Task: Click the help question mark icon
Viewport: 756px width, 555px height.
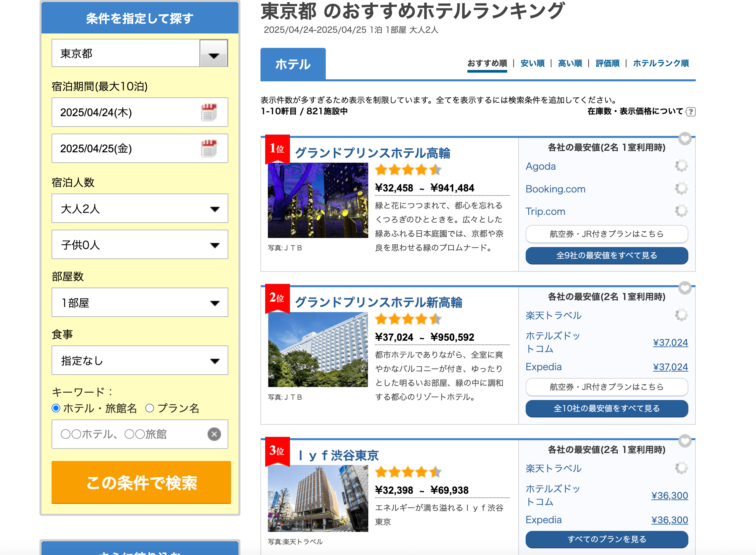Action: click(x=690, y=111)
